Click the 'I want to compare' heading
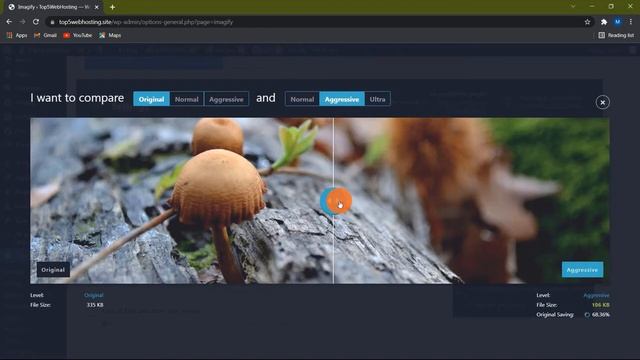Viewport: 640px width, 360px height. [x=77, y=98]
